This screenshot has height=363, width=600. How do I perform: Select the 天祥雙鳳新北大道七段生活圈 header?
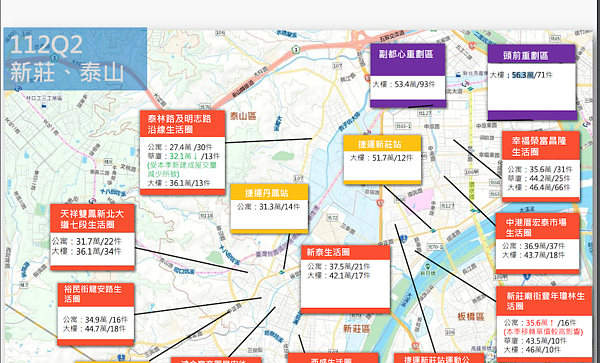pyautogui.click(x=92, y=218)
